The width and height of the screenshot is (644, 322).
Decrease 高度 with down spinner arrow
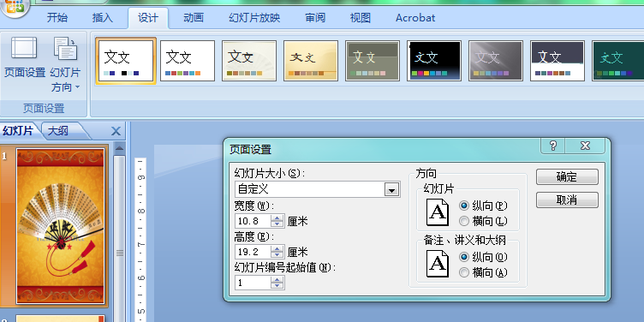[277, 254]
